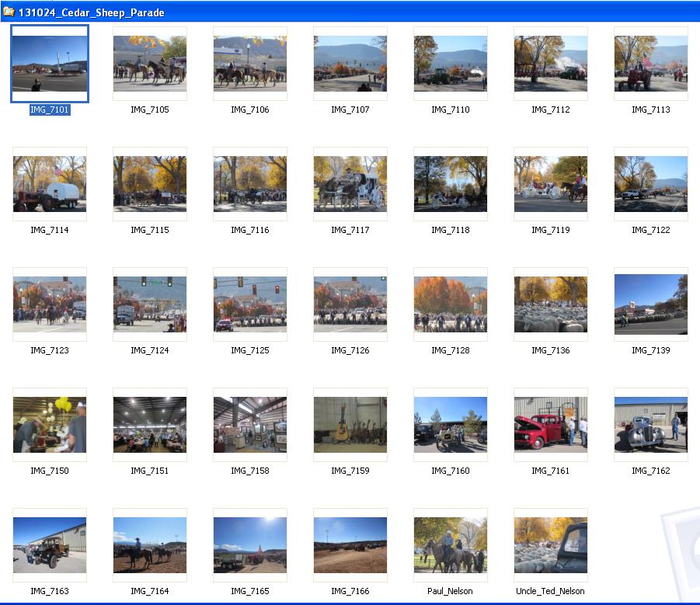The image size is (700, 605).
Task: Select the IMG_7116 thumbnail
Action: click(x=250, y=184)
